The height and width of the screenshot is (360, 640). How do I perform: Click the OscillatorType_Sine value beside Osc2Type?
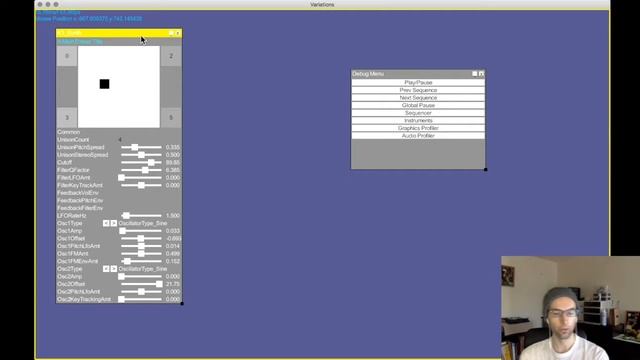click(143, 269)
